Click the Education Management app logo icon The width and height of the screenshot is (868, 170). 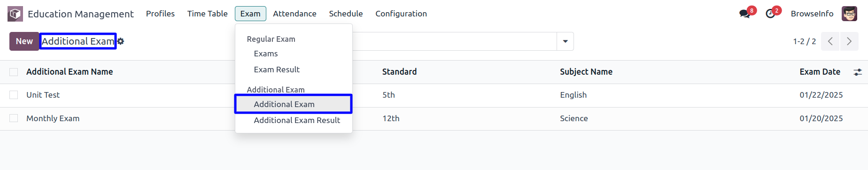click(15, 14)
